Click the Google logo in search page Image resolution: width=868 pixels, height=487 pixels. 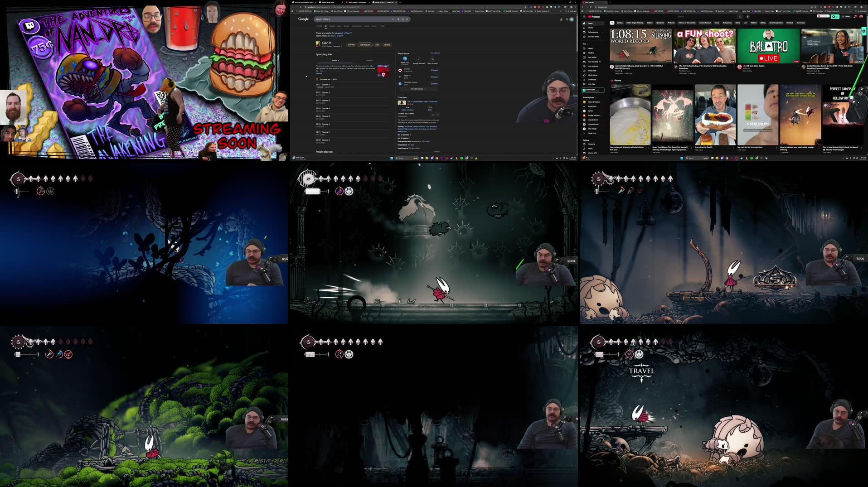point(303,19)
